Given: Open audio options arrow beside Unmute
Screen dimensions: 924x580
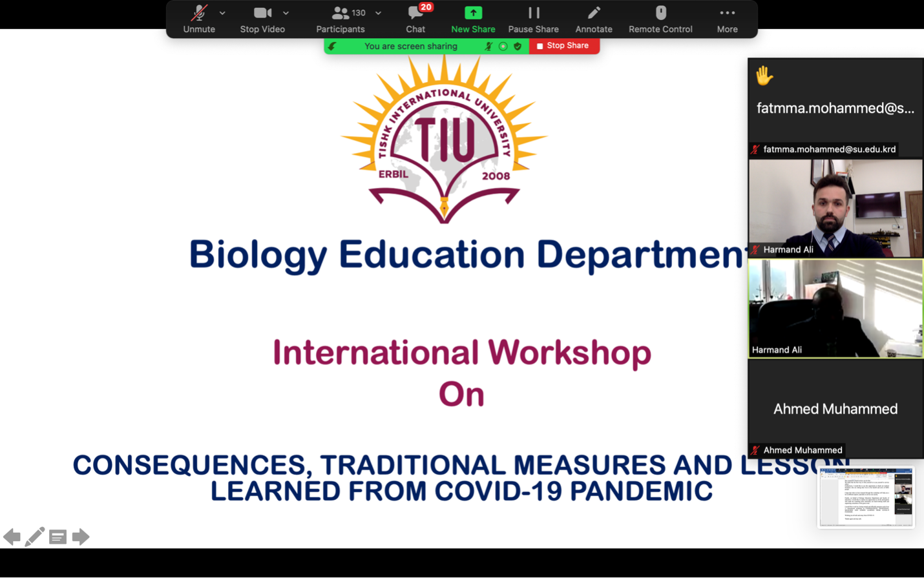Looking at the screenshot, I should pyautogui.click(x=222, y=13).
